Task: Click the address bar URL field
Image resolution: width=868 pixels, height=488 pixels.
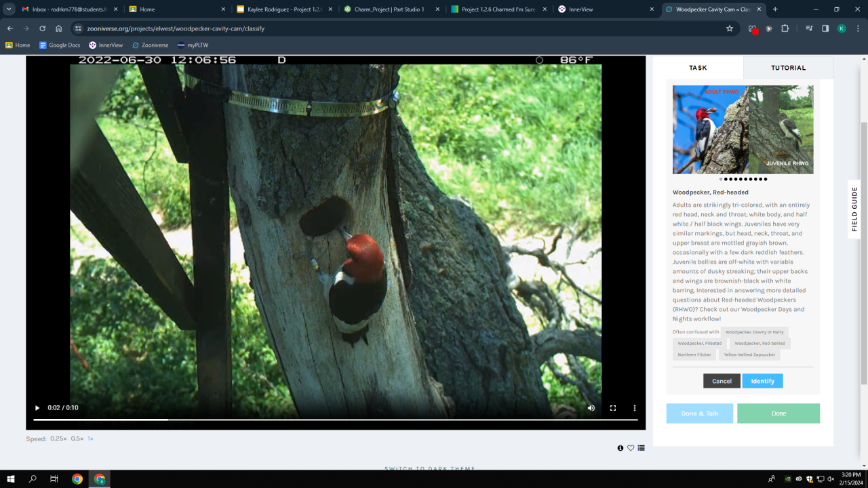Action: 403,28
